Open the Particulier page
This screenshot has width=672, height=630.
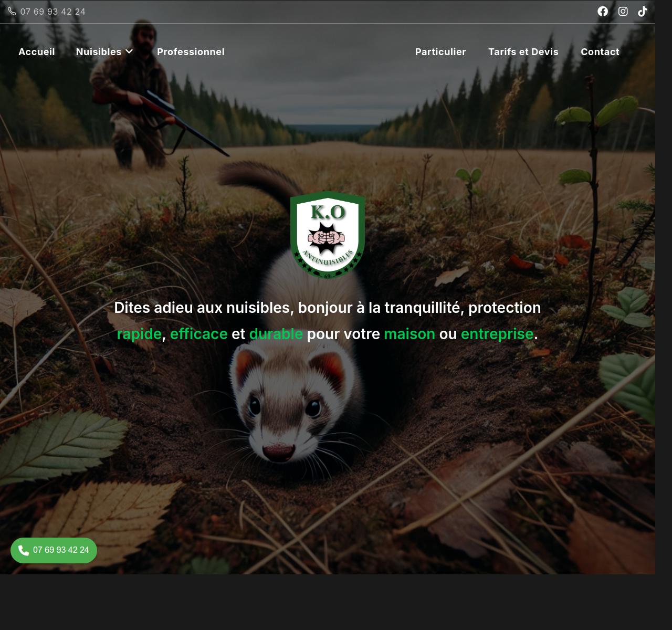click(440, 51)
